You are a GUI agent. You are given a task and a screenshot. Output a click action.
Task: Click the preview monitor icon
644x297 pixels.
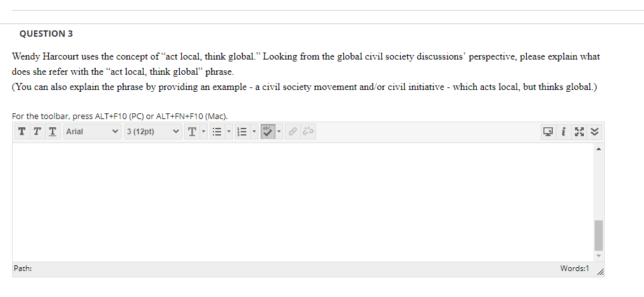pyautogui.click(x=548, y=132)
